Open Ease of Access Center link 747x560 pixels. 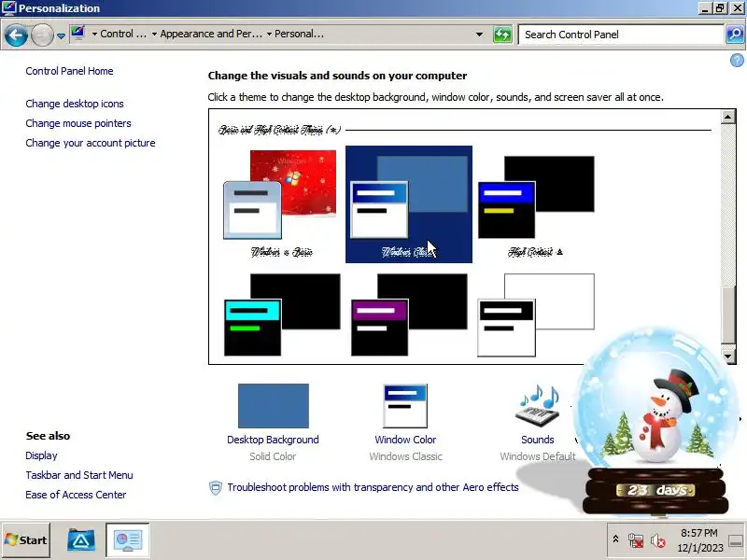tap(77, 495)
